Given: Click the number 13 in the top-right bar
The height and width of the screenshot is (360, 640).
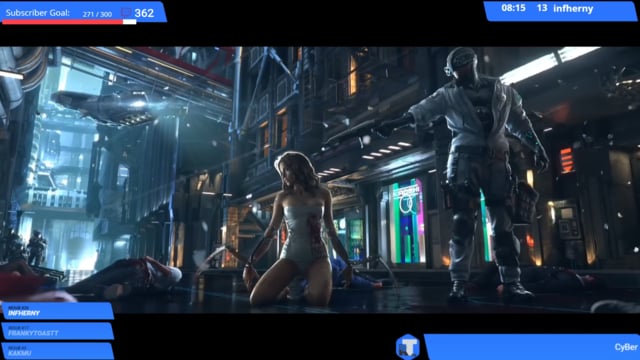Looking at the screenshot, I should [x=542, y=8].
